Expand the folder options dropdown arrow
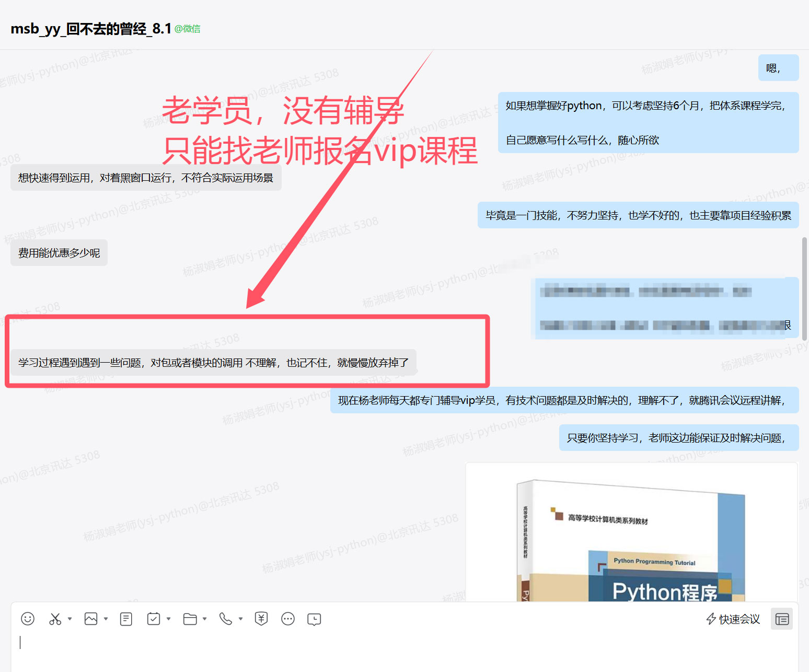This screenshot has height=672, width=809. tap(205, 619)
